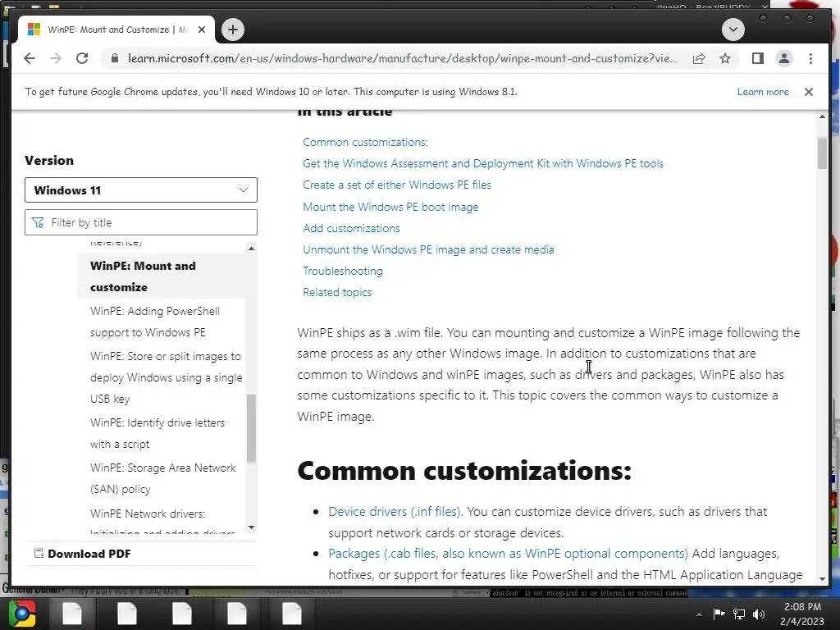Close the WinPE Mount and Customize tab

(202, 30)
